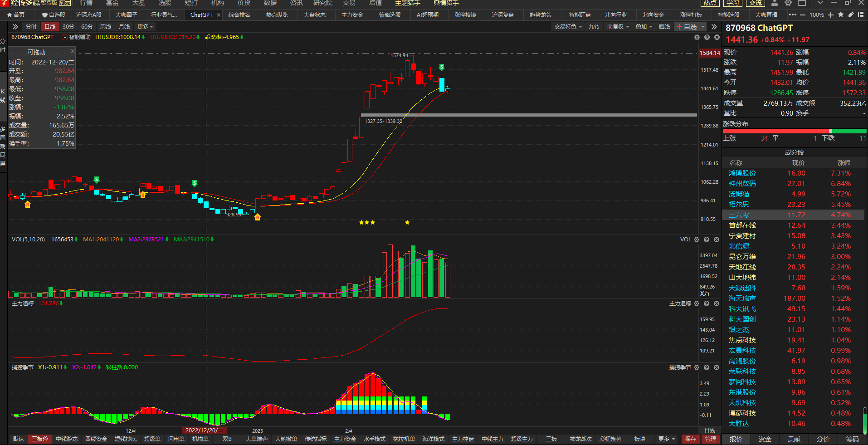The width and height of the screenshot is (868, 445).
Task: Toggle the 画线 drawing tool button
Action: [x=664, y=27]
